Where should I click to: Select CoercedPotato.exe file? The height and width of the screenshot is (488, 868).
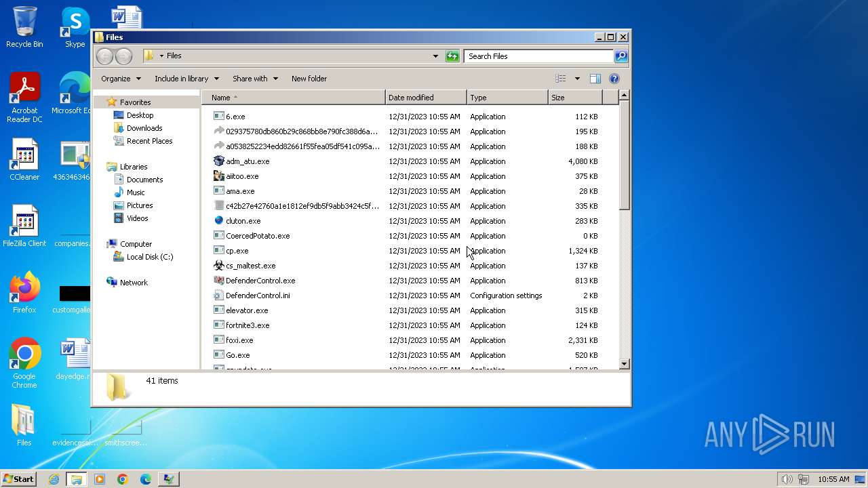click(x=258, y=236)
